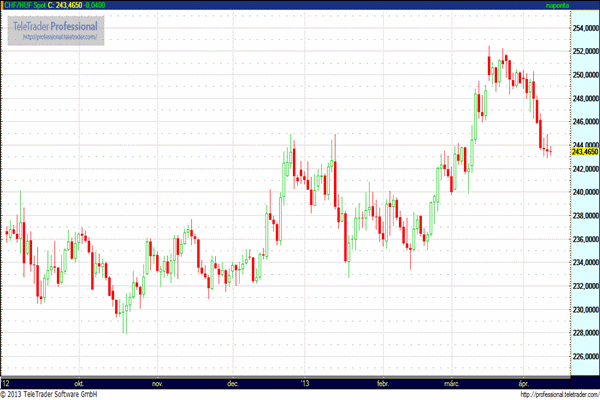
Task: Click the '13 year marker on time axis
Action: [x=306, y=383]
